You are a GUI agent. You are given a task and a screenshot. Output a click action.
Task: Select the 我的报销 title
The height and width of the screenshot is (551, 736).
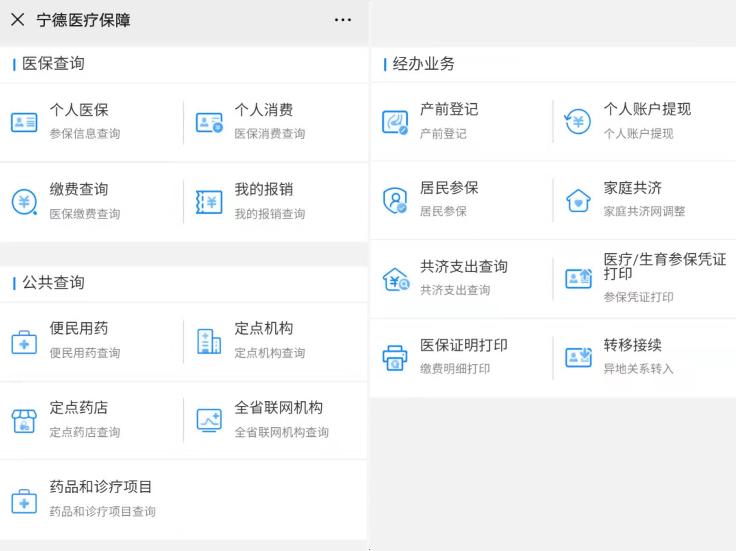tap(264, 189)
